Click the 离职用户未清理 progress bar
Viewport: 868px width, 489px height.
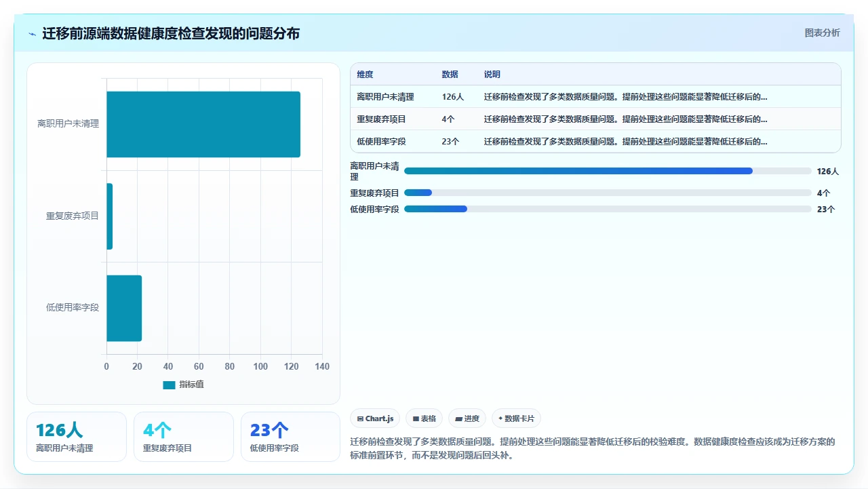pos(608,171)
